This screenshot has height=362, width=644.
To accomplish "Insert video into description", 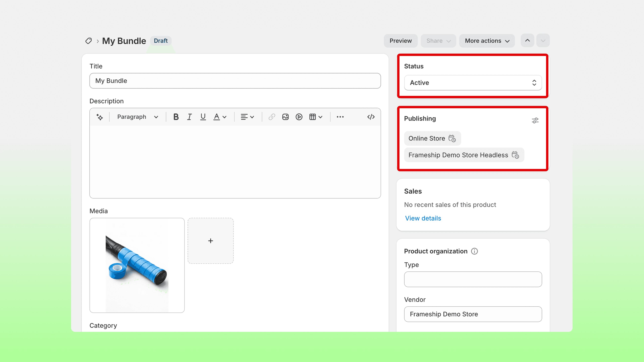I will pos(299,117).
